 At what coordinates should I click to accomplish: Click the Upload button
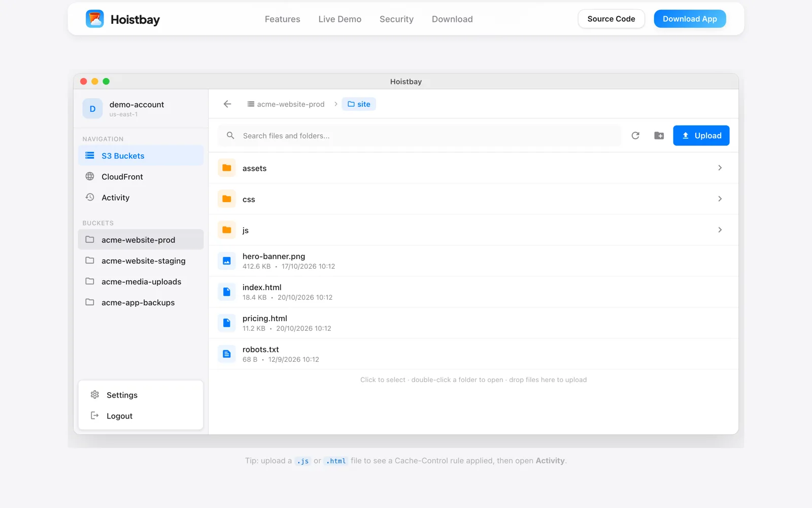(x=701, y=136)
